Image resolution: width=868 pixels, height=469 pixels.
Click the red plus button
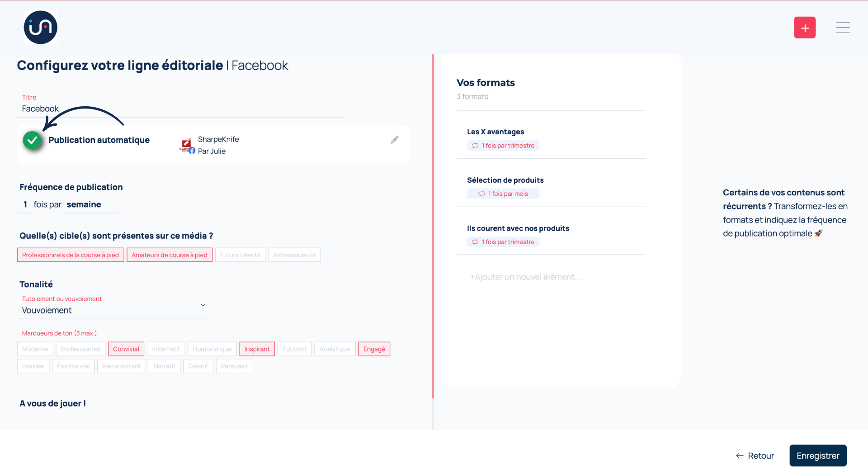(x=805, y=28)
